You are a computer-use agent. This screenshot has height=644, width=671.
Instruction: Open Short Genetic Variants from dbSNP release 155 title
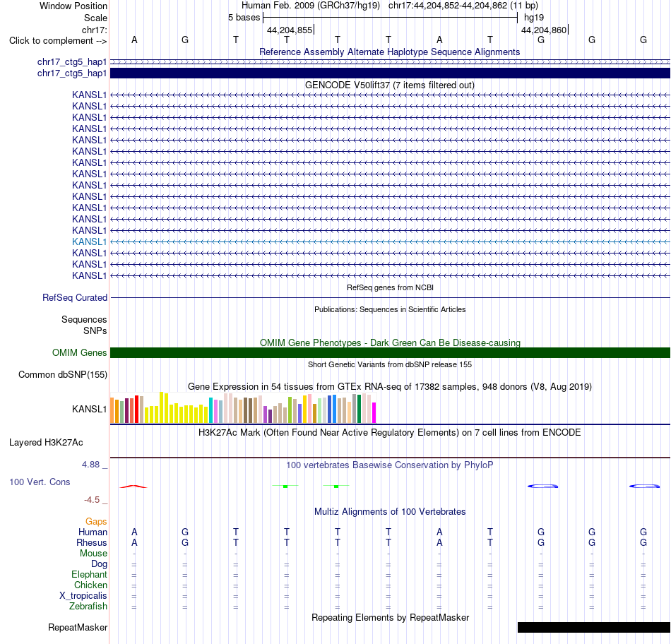pos(390,364)
